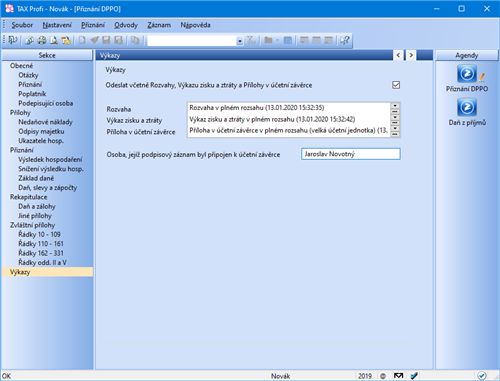
Task: Toggle the Odeslat včetně Rozvahy checkbox
Action: click(x=396, y=85)
